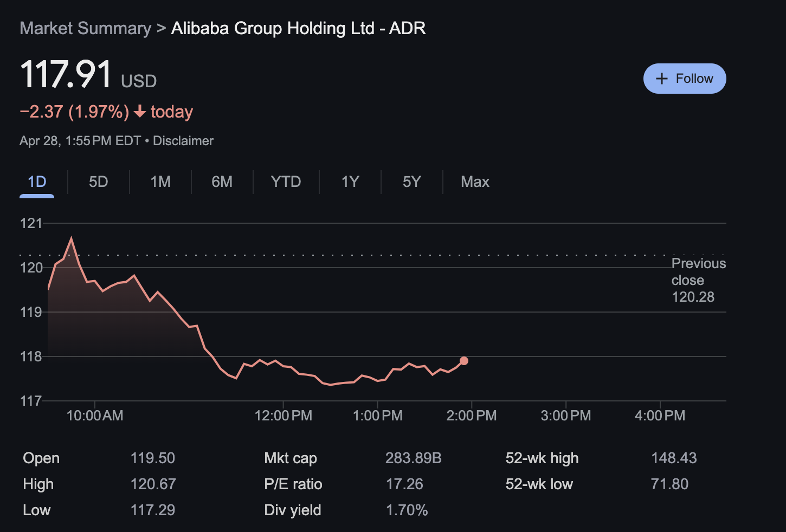Click the Low value 117.29

pos(153,510)
